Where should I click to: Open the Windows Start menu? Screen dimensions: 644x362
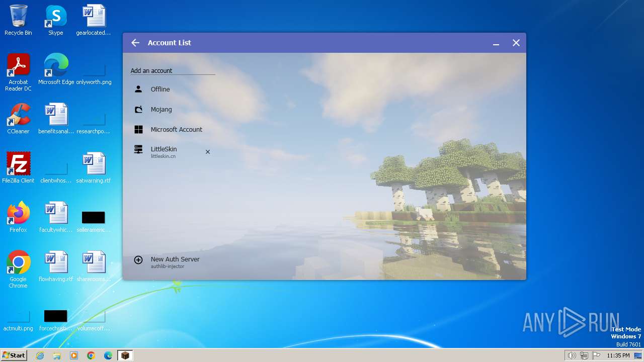point(14,355)
